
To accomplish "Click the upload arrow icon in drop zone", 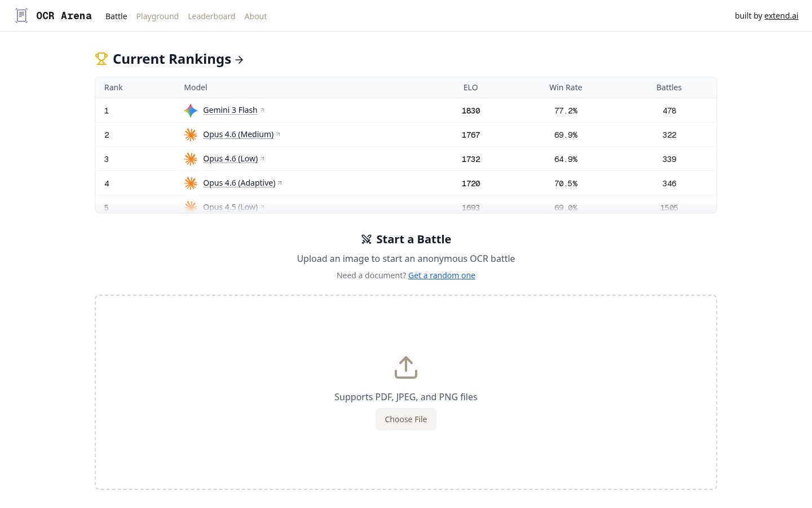I will (406, 367).
